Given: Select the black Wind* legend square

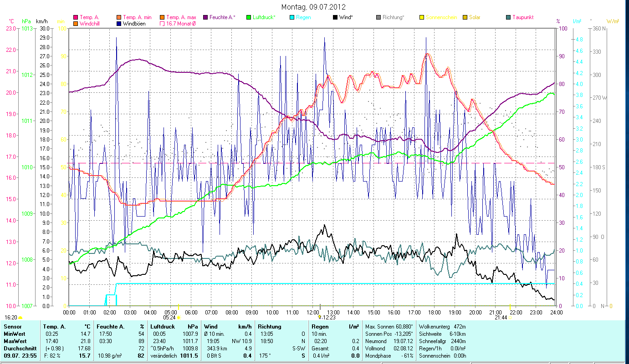Looking at the screenshot, I should tap(335, 17).
